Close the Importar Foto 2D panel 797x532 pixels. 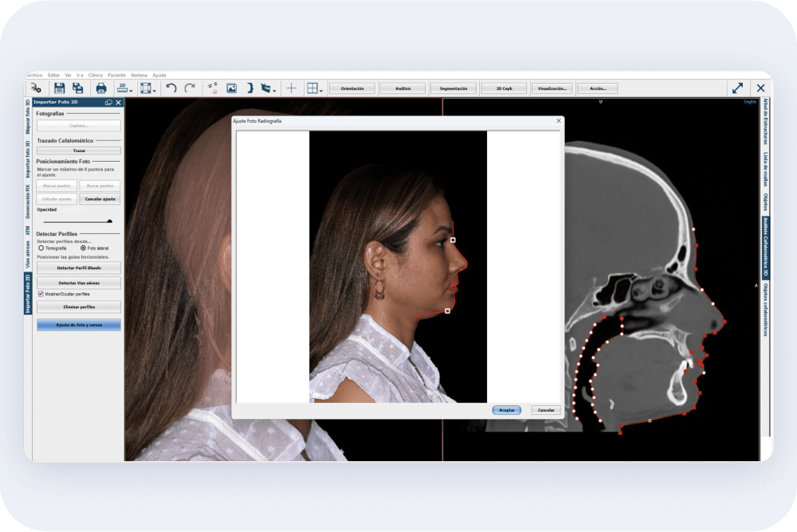(x=119, y=102)
